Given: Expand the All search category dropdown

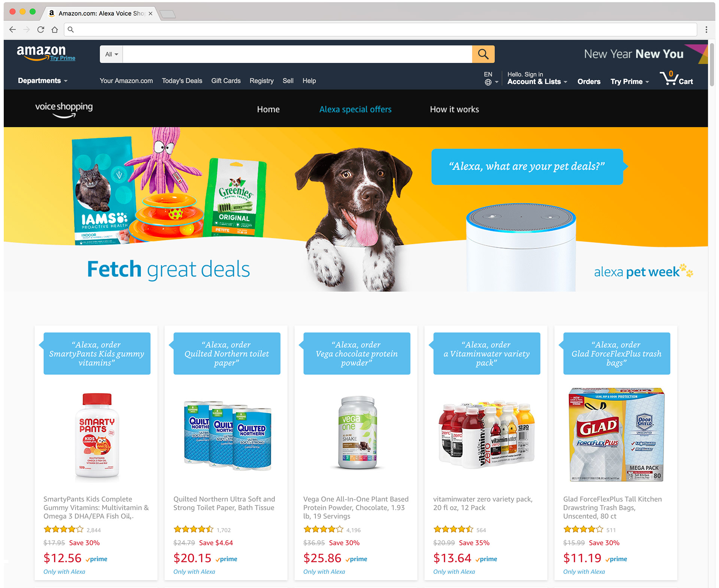Looking at the screenshot, I should pyautogui.click(x=111, y=54).
